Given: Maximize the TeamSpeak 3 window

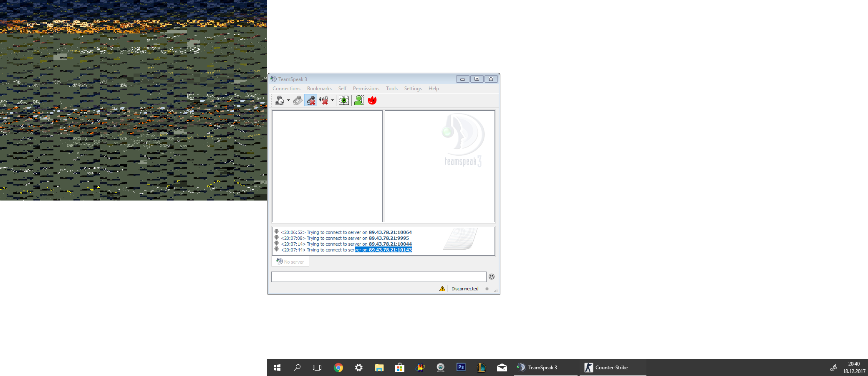Looking at the screenshot, I should pyautogui.click(x=477, y=79).
